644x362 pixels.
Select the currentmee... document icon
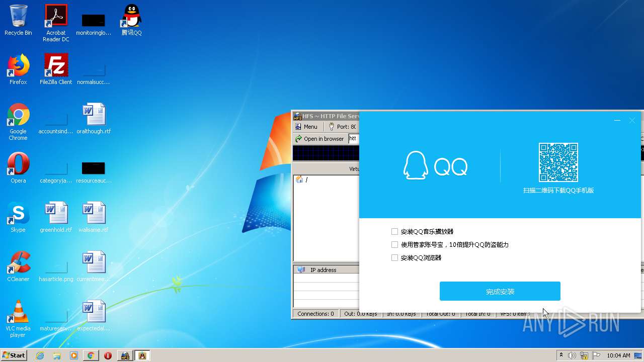coord(94,266)
